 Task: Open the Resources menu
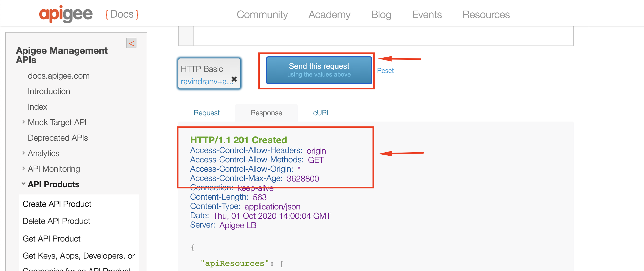[486, 14]
